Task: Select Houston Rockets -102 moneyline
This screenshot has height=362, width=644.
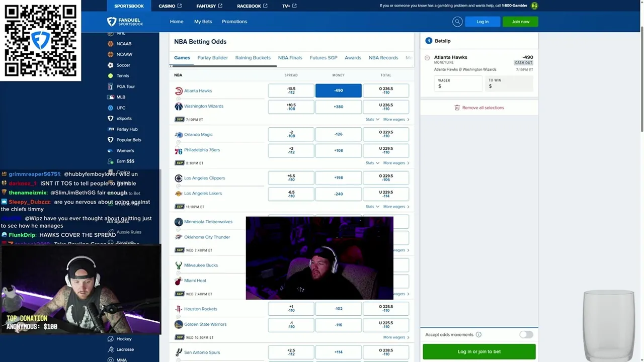Action: 338,309
